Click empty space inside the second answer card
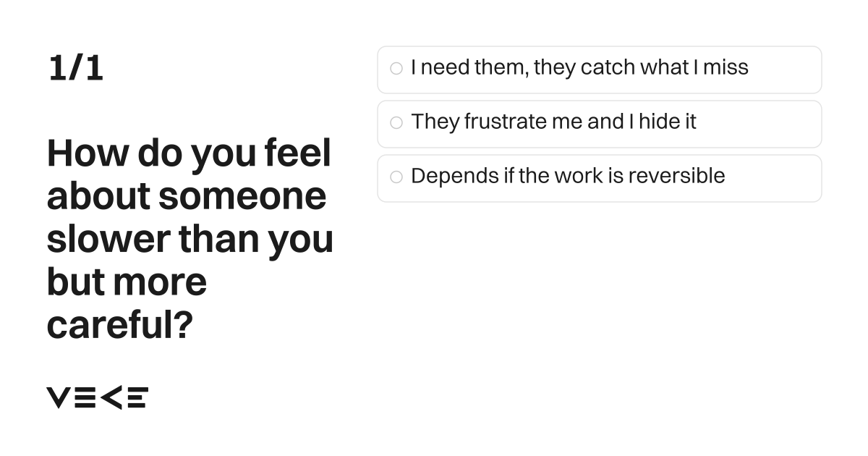 [759, 124]
